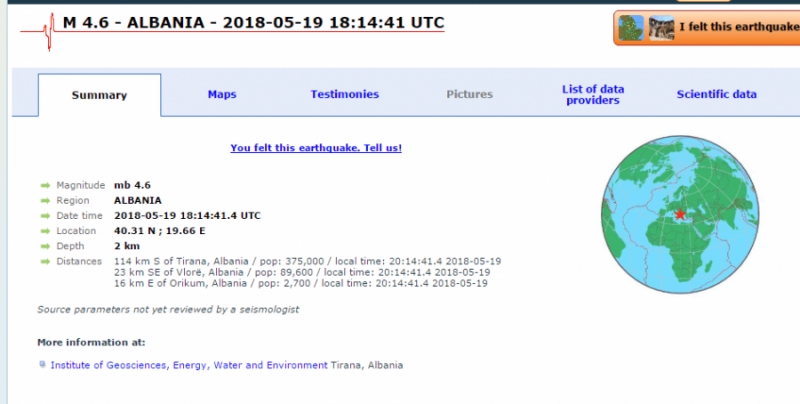Open List of data providers tab

point(593,95)
